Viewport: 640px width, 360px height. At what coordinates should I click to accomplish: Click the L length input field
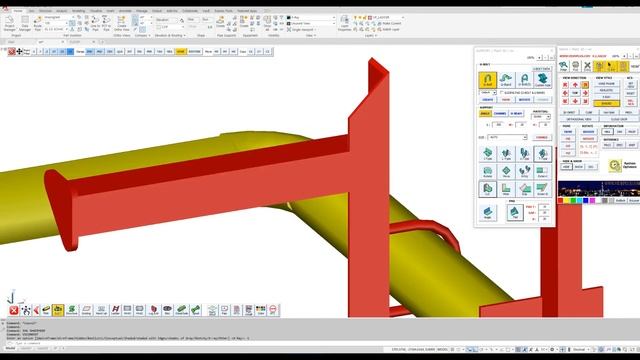[498, 124]
